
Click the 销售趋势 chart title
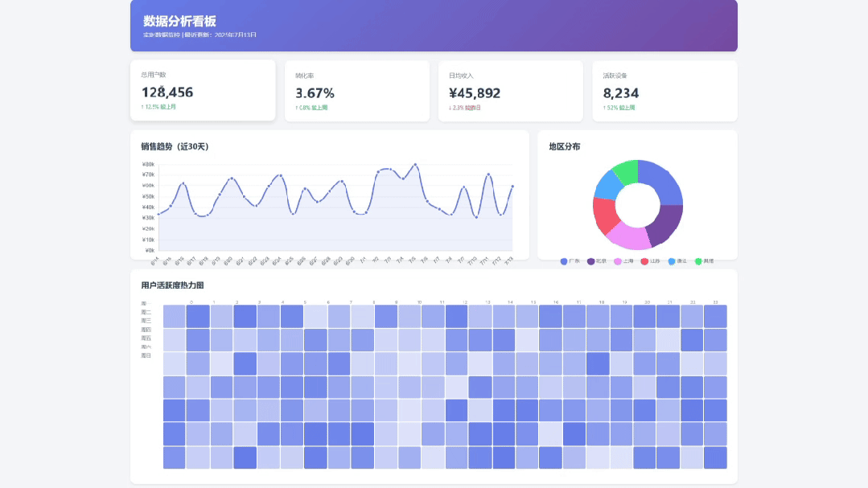(x=175, y=147)
